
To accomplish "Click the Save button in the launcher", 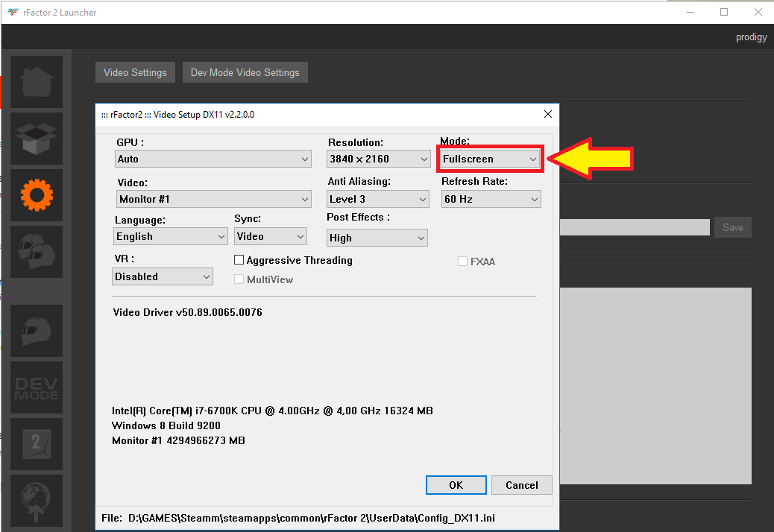I will (733, 227).
